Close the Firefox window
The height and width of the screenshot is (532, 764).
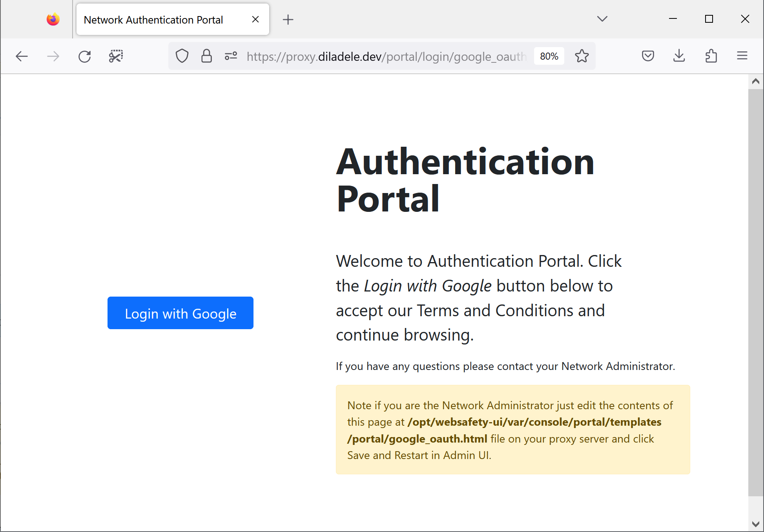(745, 19)
